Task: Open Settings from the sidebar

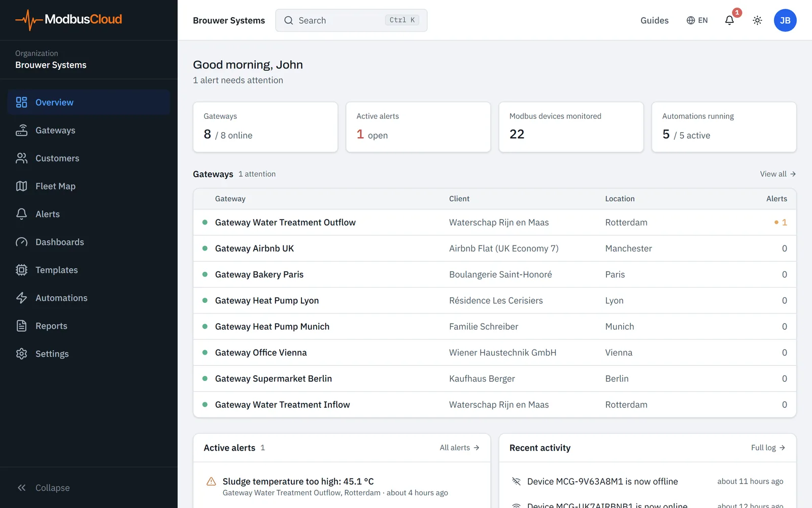Action: [89, 354]
